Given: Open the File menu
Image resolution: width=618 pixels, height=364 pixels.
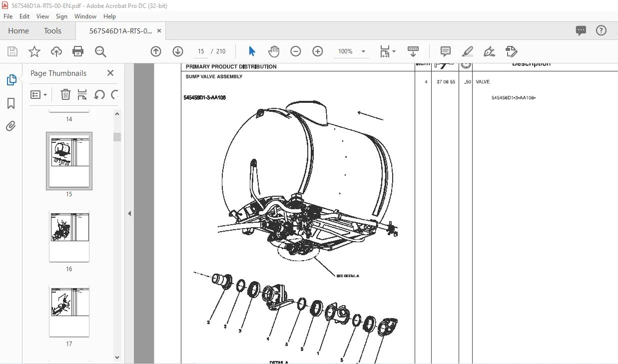Looking at the screenshot, I should 8,16.
